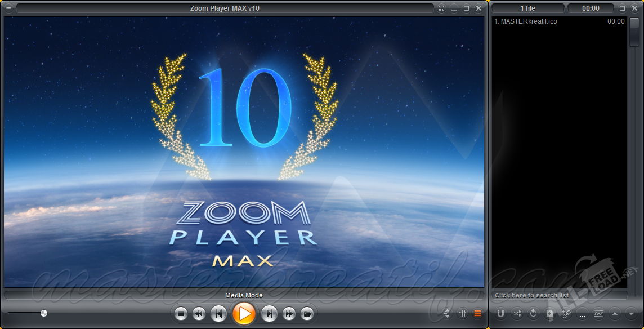Add a file to the playlist

550,313
